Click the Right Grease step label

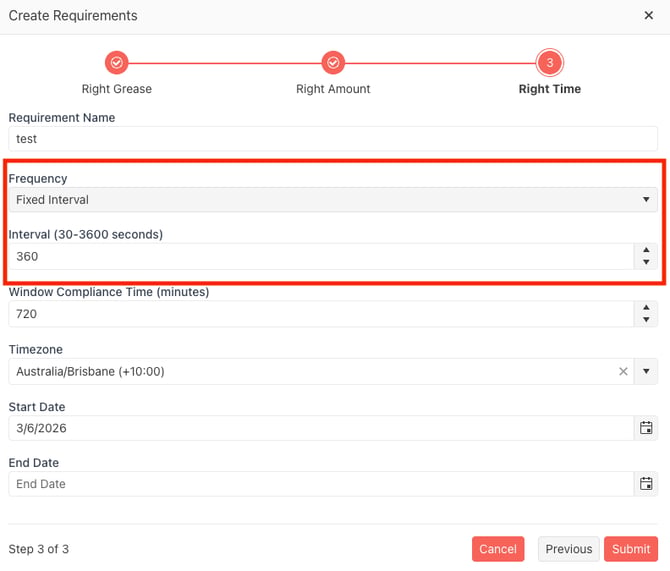click(x=116, y=89)
